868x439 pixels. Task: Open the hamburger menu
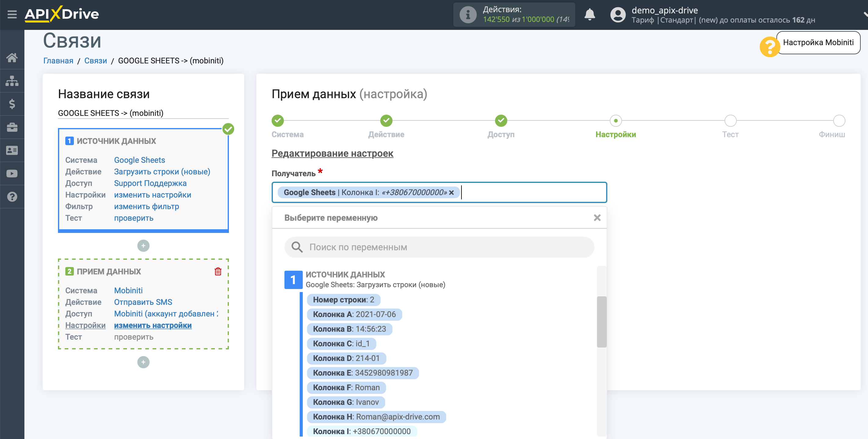(12, 14)
